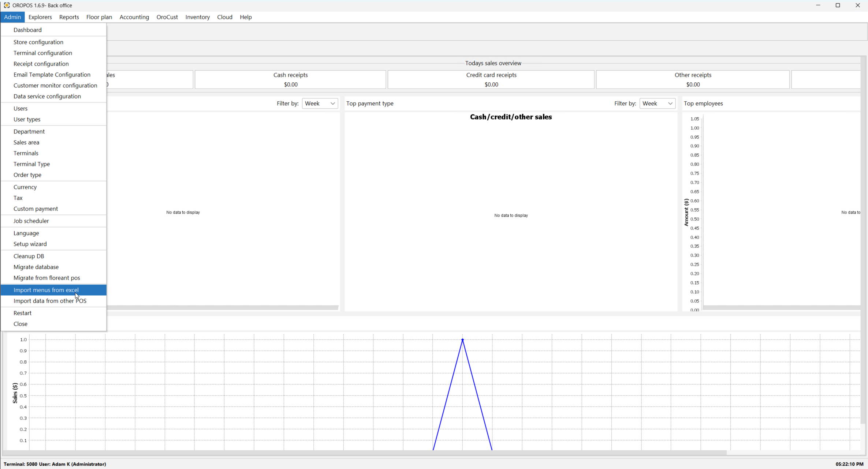Choose Migrate database entry
This screenshot has width=868, height=469.
point(53,267)
